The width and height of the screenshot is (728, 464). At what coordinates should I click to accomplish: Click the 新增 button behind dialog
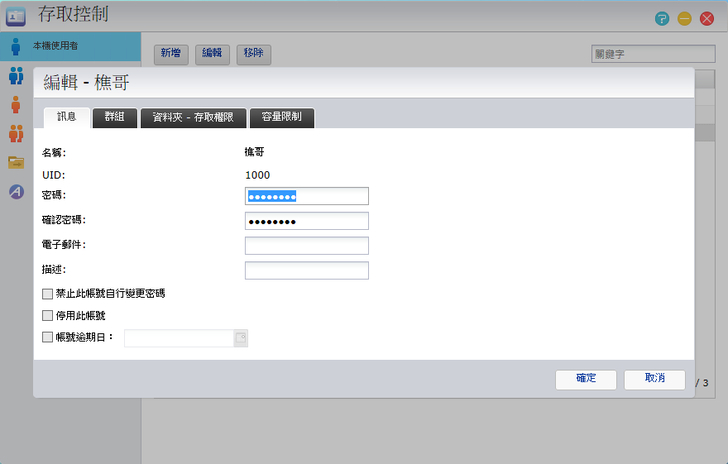pos(171,54)
